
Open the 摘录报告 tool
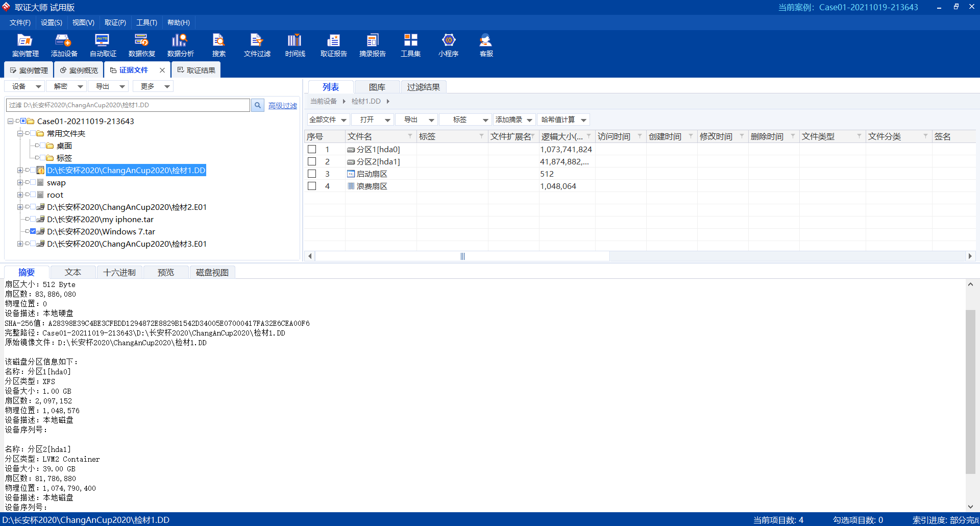(372, 45)
